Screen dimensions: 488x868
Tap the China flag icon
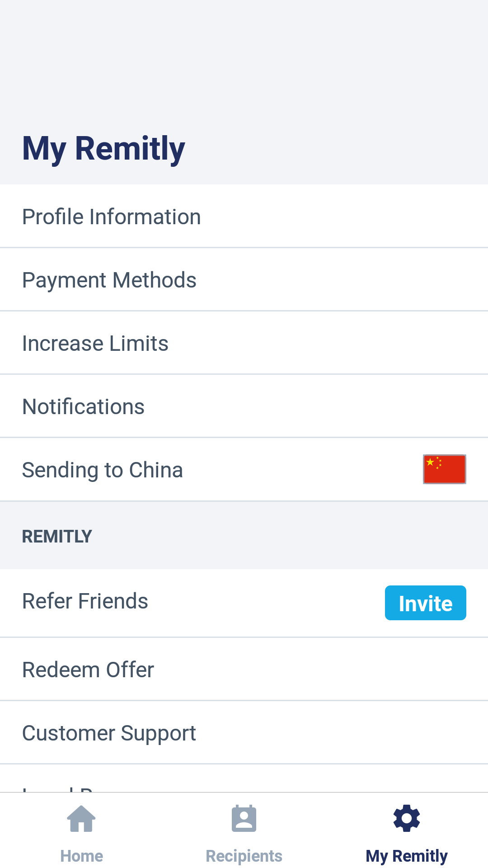(x=444, y=469)
